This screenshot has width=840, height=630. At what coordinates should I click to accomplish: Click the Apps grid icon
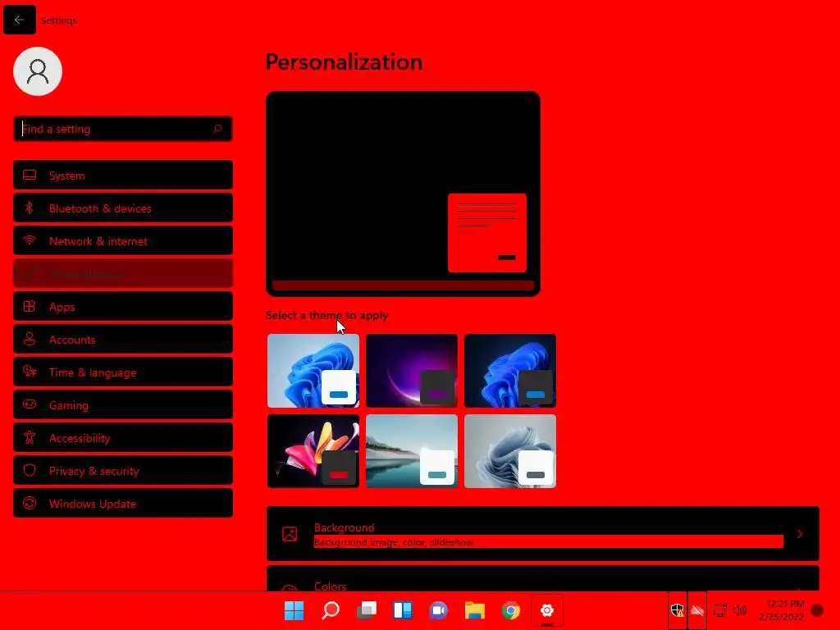[30, 307]
